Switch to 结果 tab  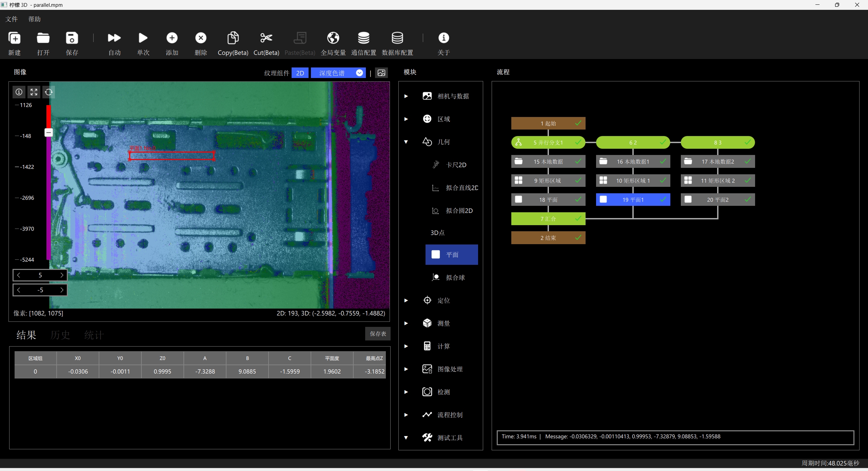click(x=26, y=335)
